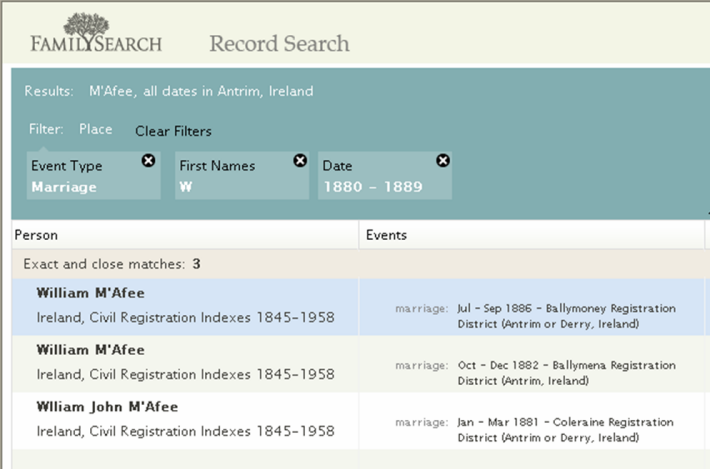
Task: Remove the Event Type Marriage filter
Action: pos(148,160)
